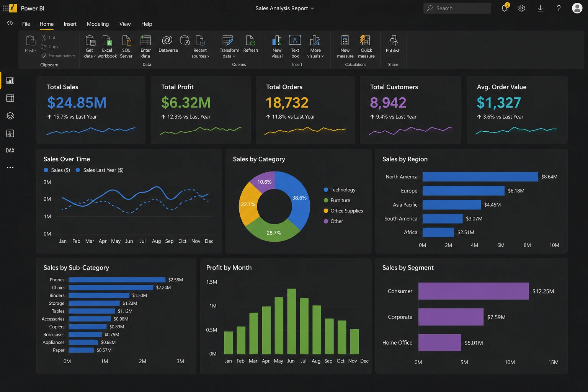Viewport: 588px width, 392px height.
Task: Open Model view layers icon in sidebar
Action: point(10,116)
